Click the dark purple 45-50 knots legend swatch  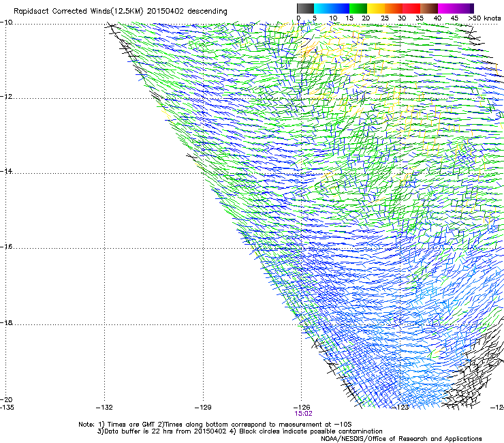click(464, 8)
